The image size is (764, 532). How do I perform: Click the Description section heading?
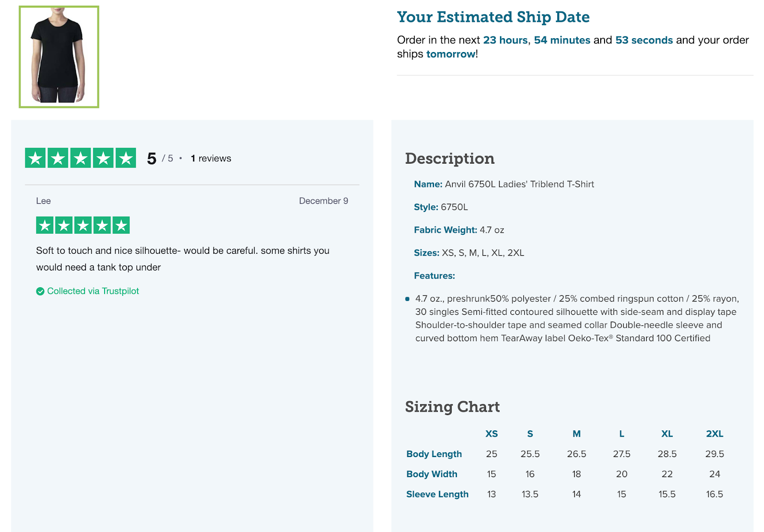point(450,158)
